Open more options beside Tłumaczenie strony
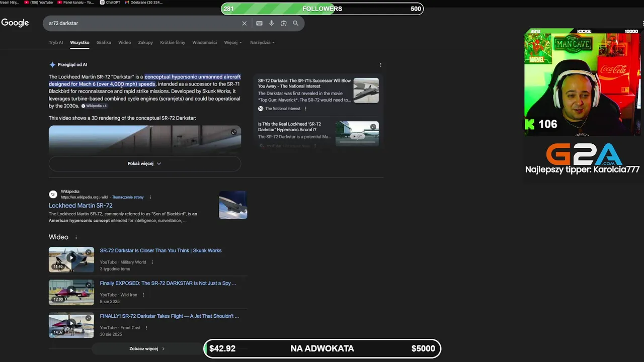 pos(150,198)
